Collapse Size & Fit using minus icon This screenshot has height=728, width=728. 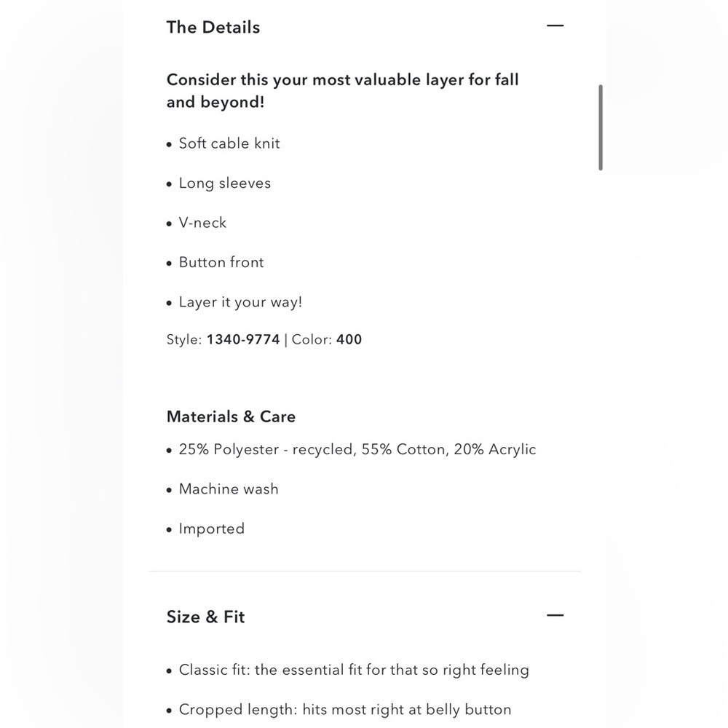tap(555, 615)
